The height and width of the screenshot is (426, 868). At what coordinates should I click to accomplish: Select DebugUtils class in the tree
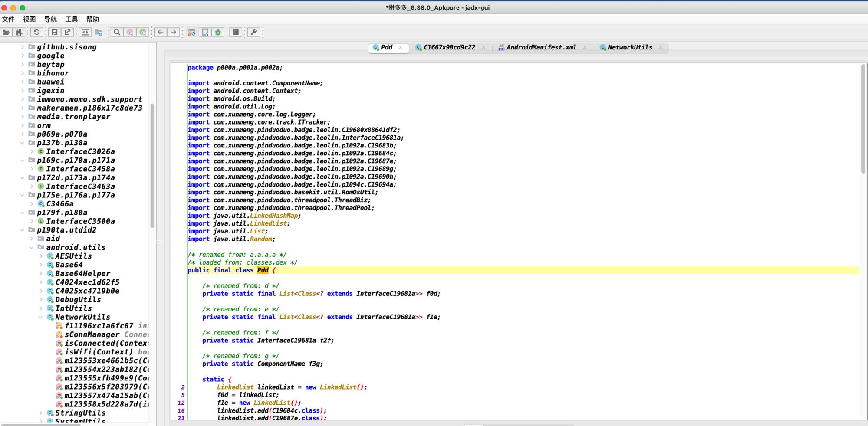(x=78, y=300)
